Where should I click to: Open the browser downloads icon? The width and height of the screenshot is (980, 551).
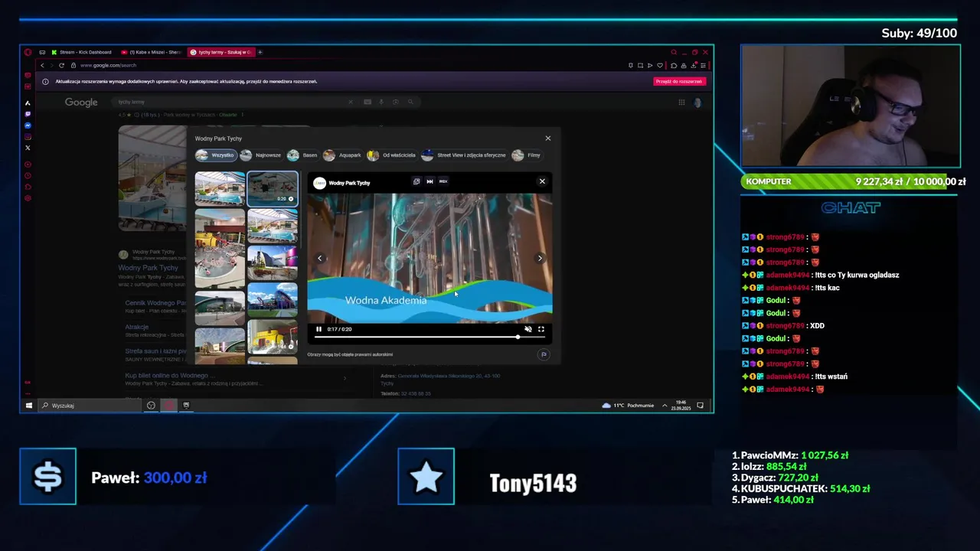694,65
